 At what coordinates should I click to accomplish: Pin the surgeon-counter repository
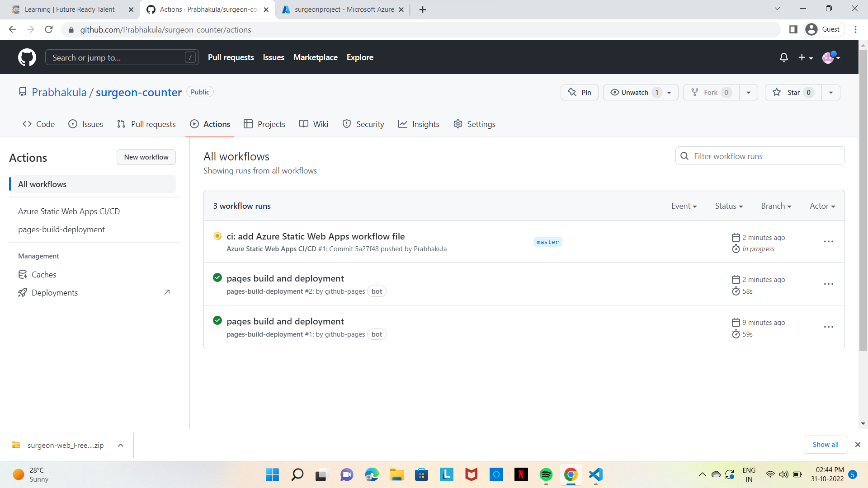[579, 92]
